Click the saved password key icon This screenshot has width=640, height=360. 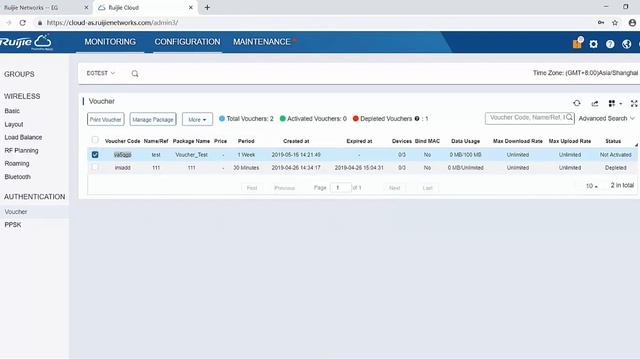[601, 23]
